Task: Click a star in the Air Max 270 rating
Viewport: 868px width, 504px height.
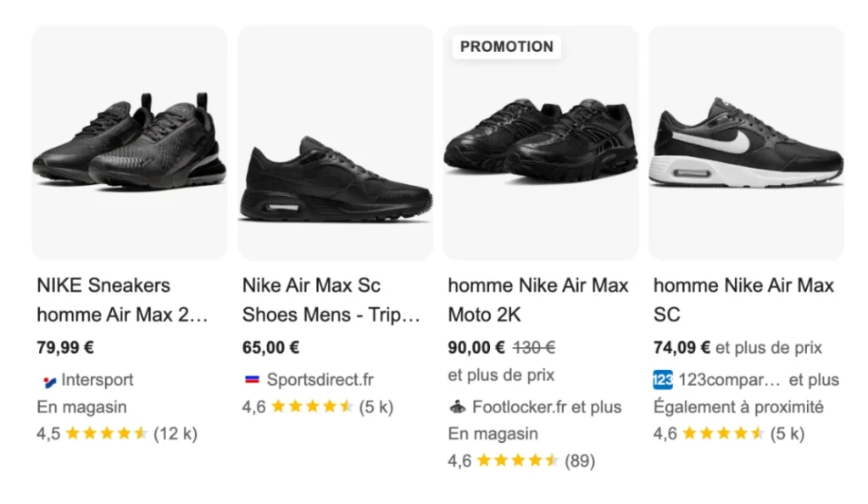Action: (108, 434)
